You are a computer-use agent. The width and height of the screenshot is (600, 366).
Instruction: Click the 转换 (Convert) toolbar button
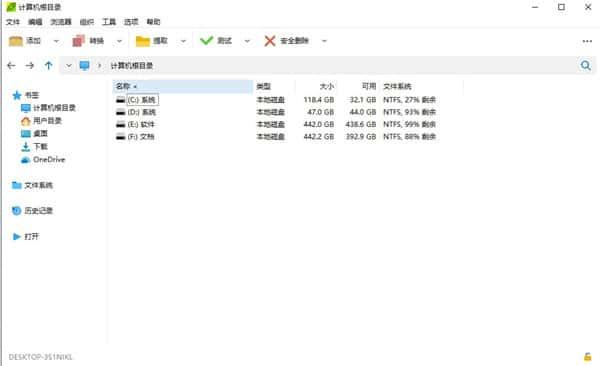click(x=88, y=41)
